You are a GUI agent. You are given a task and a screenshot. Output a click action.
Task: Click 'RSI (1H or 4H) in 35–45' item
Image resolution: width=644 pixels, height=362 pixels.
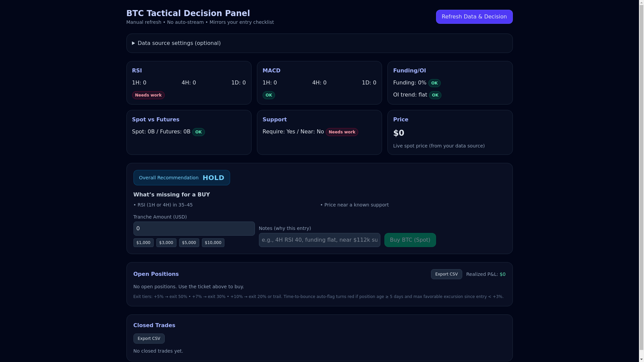(163, 205)
